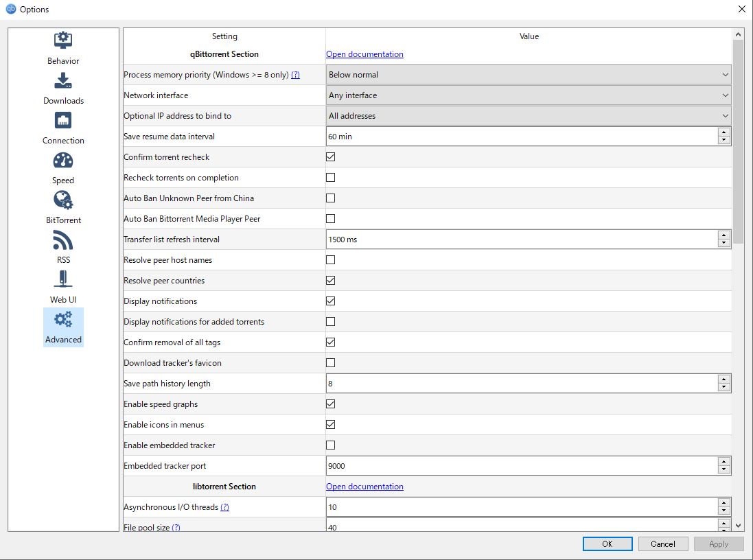Uncheck Display notifications checkbox
Screen dimensions: 753x560
[330, 301]
